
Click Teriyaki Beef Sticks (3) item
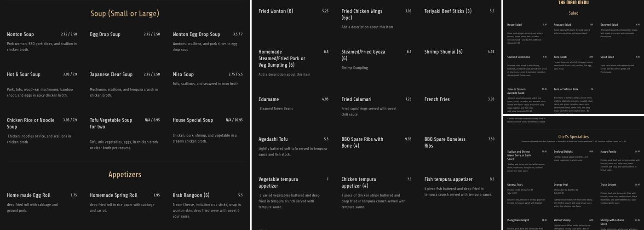(448, 11)
